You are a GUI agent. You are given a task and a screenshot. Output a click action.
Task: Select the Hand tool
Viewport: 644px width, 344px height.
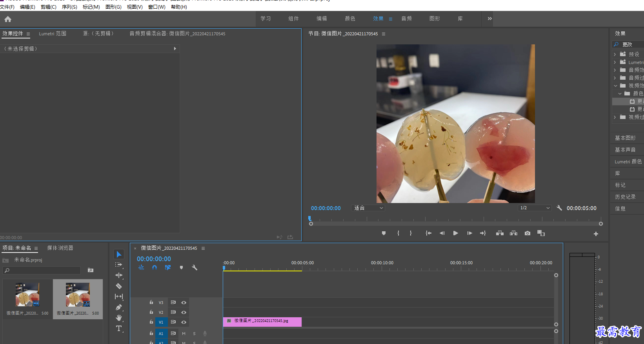tap(119, 318)
